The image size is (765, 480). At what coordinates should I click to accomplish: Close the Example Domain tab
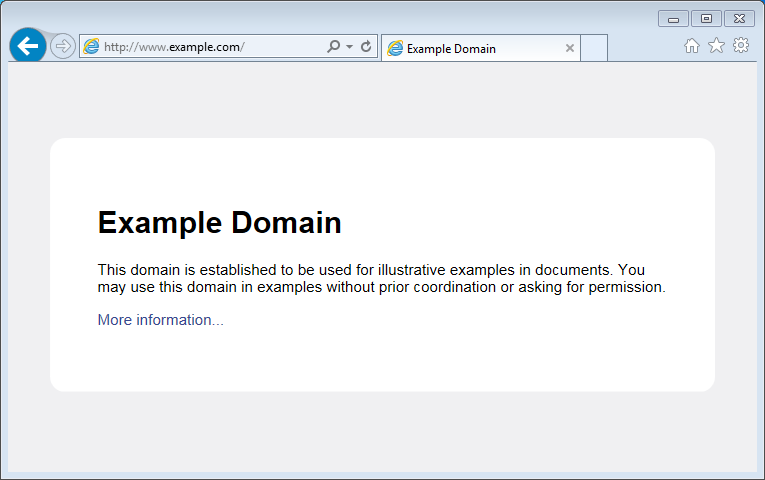click(570, 48)
